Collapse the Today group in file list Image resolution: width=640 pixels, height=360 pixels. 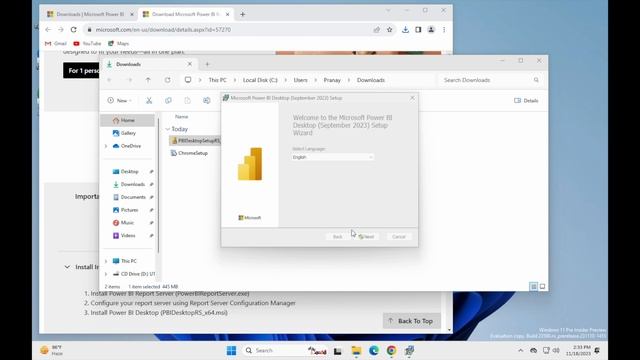click(167, 129)
